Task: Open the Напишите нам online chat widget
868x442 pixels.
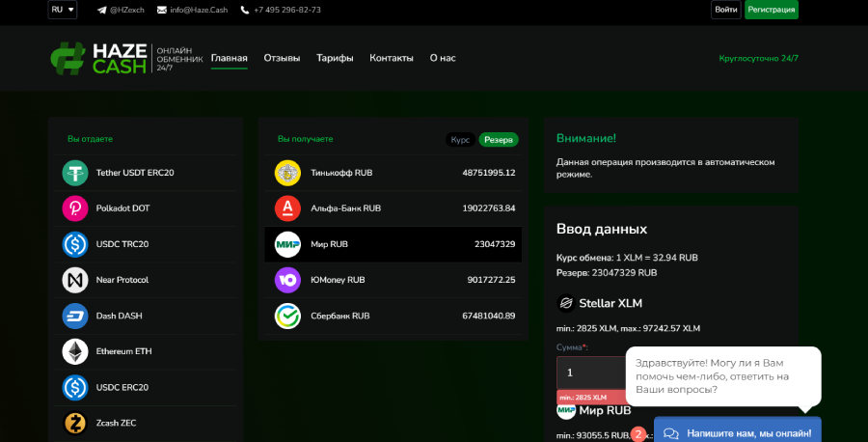Action: coord(738,433)
